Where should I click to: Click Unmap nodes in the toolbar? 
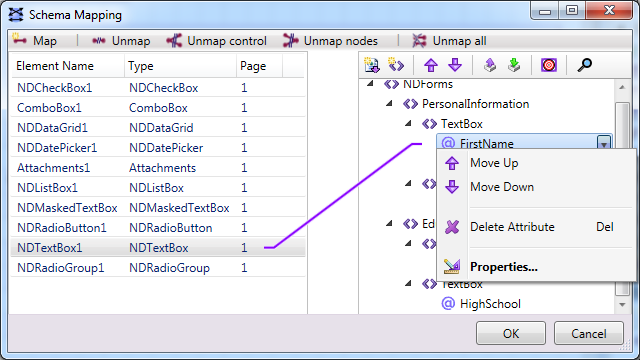(330, 41)
